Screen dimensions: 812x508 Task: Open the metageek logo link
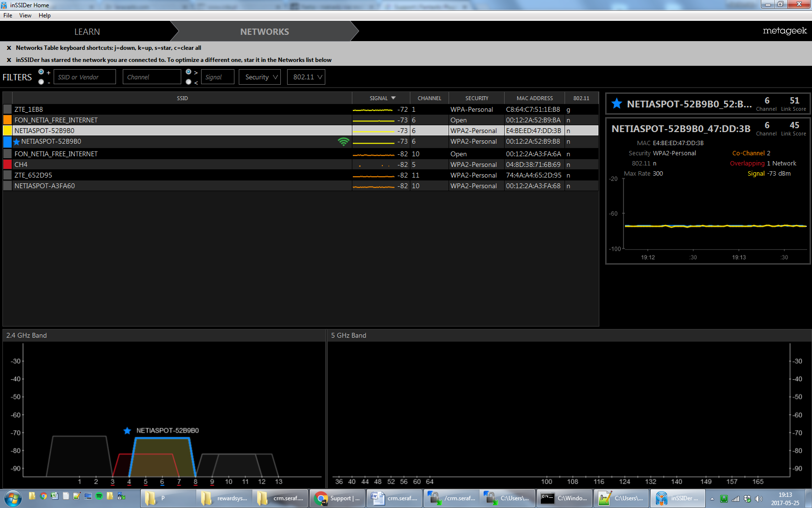point(784,30)
